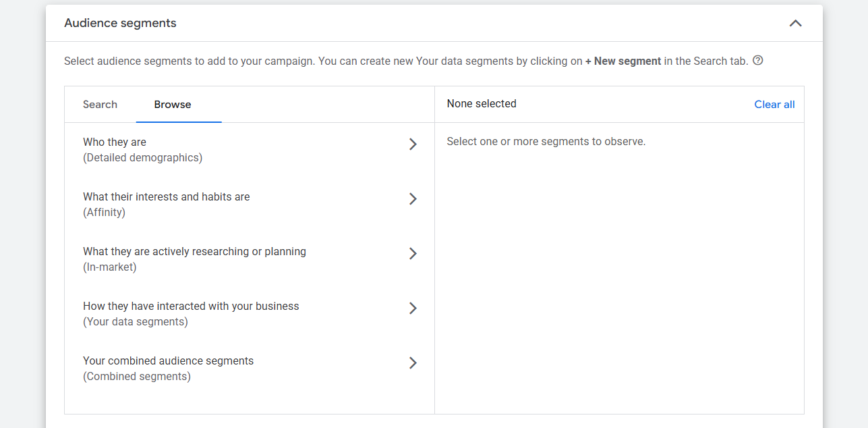This screenshot has width=868, height=428.
Task: Click arrow for interacted with your business
Action: [x=413, y=309]
